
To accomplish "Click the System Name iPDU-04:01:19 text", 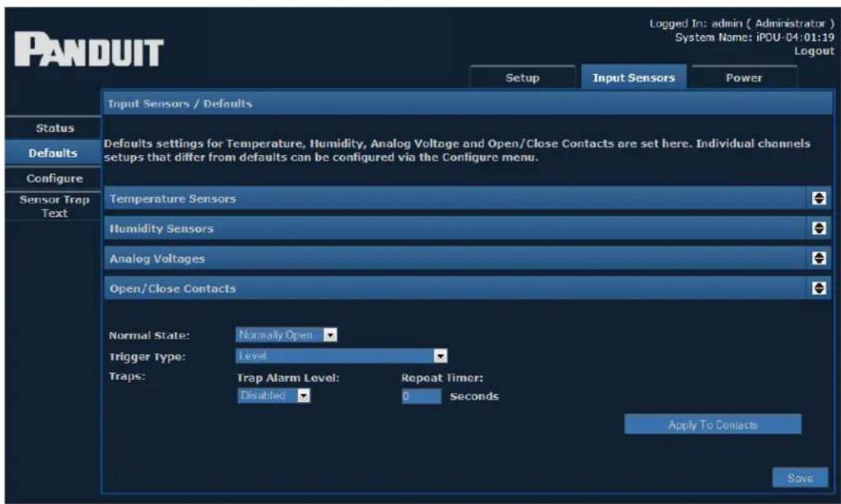I will tap(755, 37).
